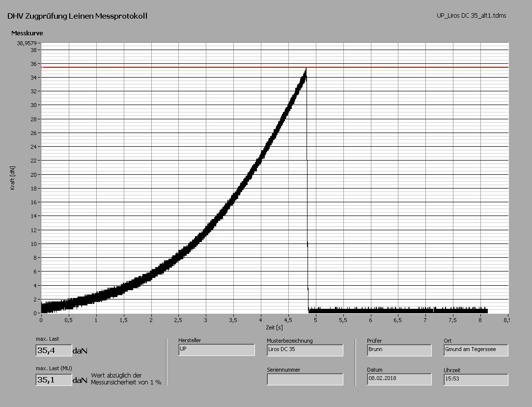Click the title DHV Zugprüfung Leinen Messprotokoll
Screen dimensions: 532x407
pyautogui.click(x=77, y=16)
